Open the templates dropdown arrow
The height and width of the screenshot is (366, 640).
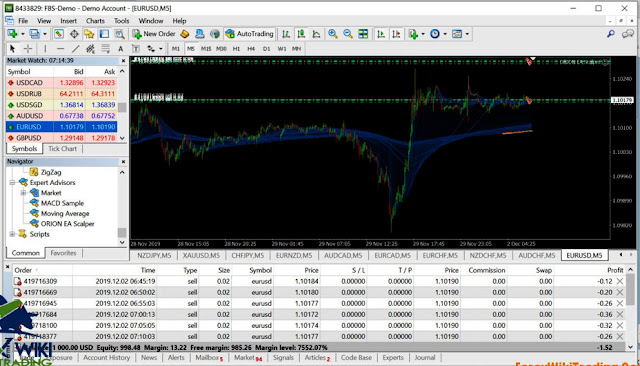pos(467,34)
